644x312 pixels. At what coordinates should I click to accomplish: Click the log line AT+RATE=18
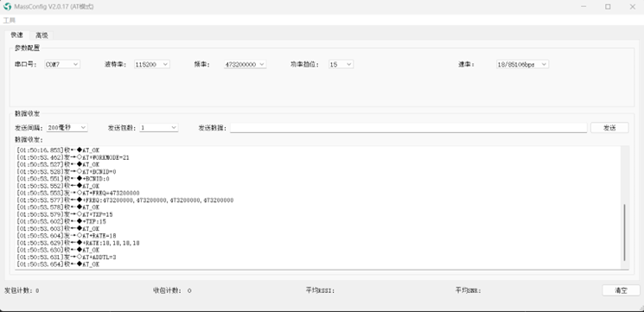67,236
